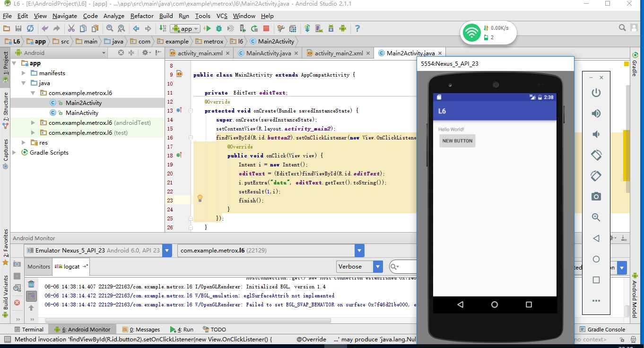Click emulator sidebar Home circle
The image size is (644, 348).
(x=596, y=259)
